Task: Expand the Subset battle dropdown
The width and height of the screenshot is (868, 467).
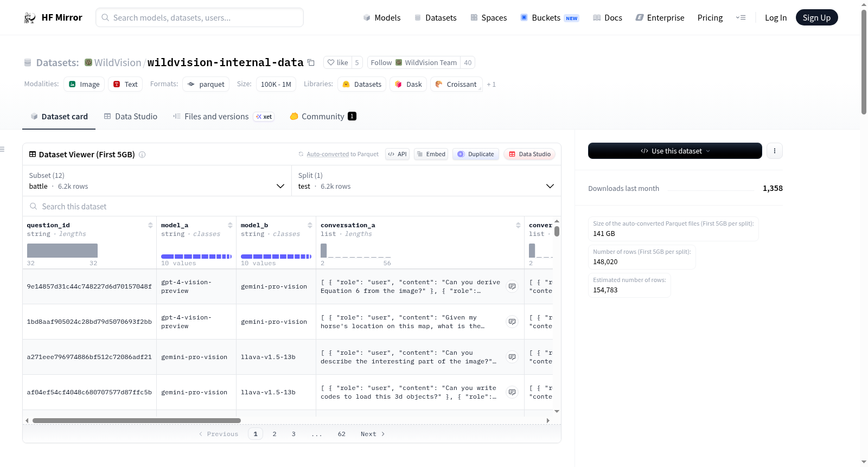Action: [157, 181]
